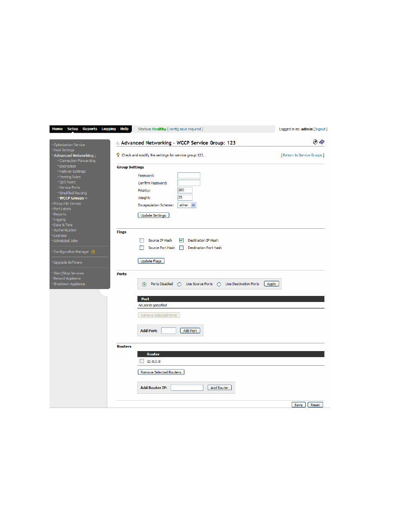Open the Reports tab

[90, 129]
